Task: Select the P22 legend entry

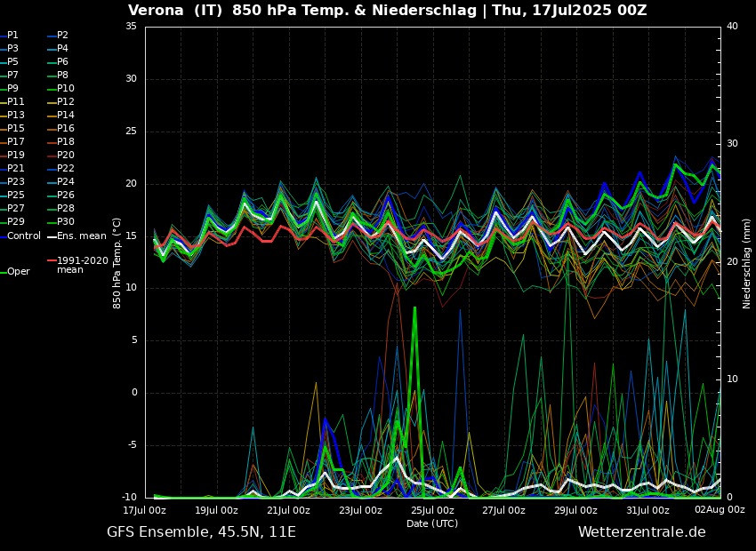Action: (66, 169)
